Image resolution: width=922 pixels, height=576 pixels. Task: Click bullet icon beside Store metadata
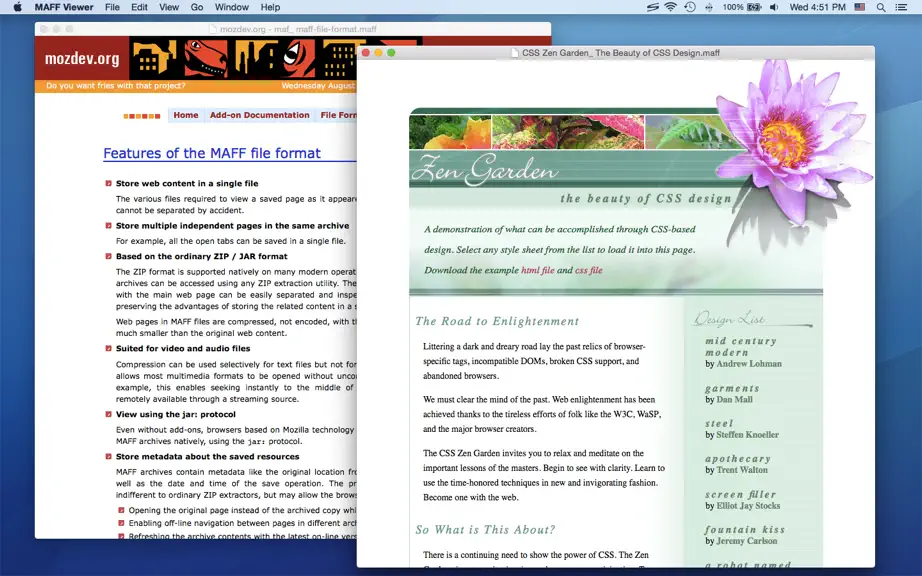click(108, 457)
